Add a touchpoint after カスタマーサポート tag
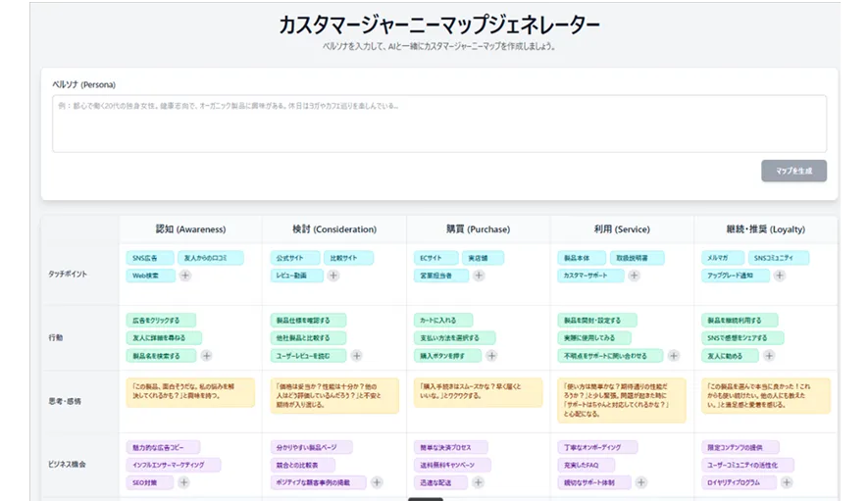 [634, 276]
